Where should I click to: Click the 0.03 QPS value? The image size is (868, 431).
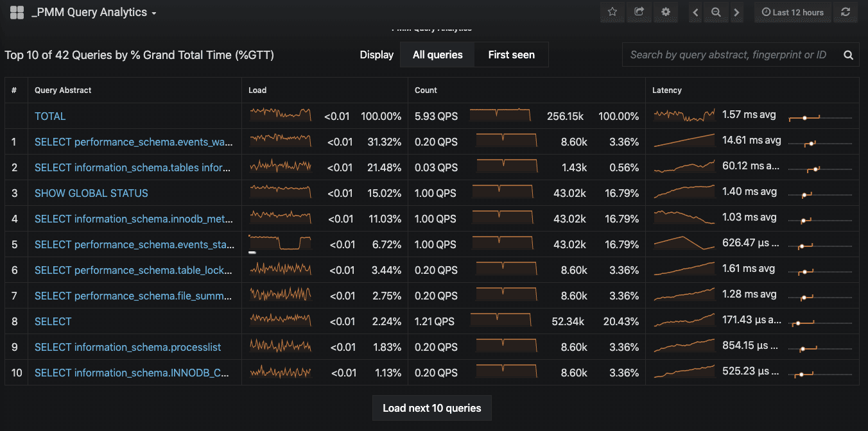[436, 167]
